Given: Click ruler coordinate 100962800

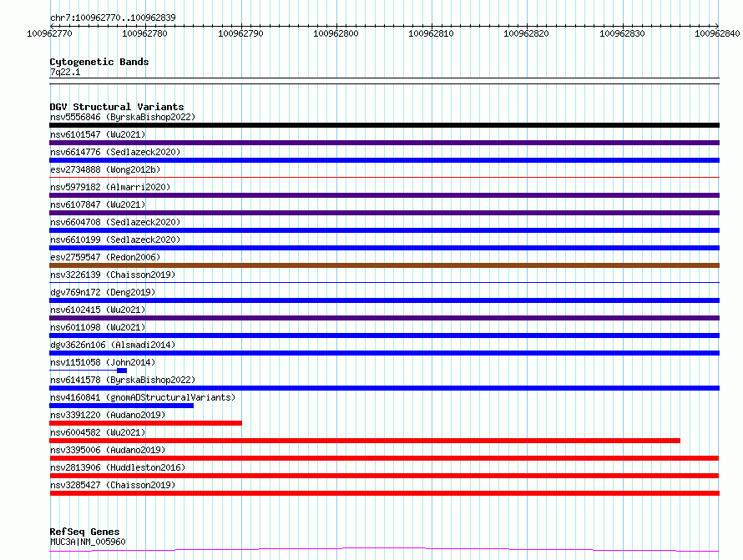Looking at the screenshot, I should point(336,33).
